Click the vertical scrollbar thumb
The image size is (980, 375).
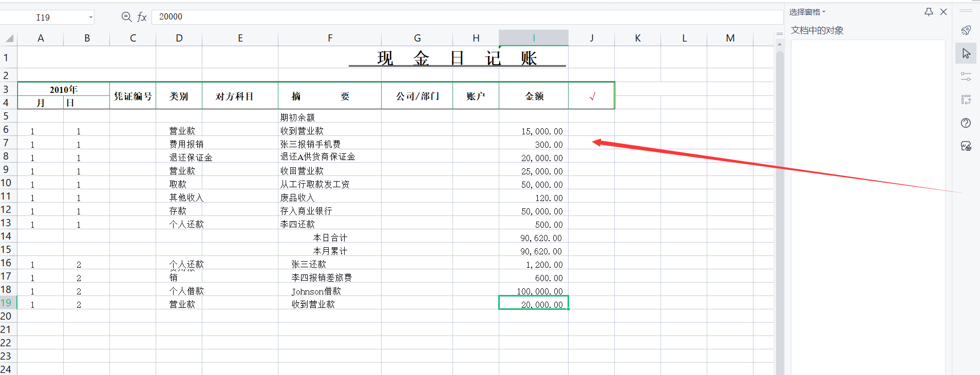[x=780, y=213]
